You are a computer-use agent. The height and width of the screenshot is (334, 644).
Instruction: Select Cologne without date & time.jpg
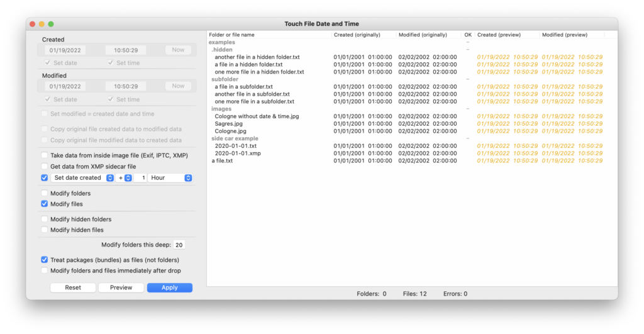pos(412,116)
